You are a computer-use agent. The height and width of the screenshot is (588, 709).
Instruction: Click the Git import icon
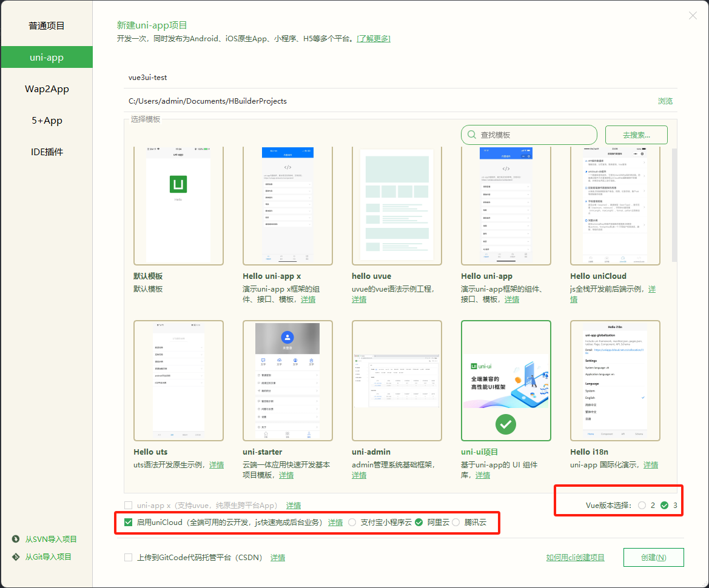pyautogui.click(x=16, y=557)
